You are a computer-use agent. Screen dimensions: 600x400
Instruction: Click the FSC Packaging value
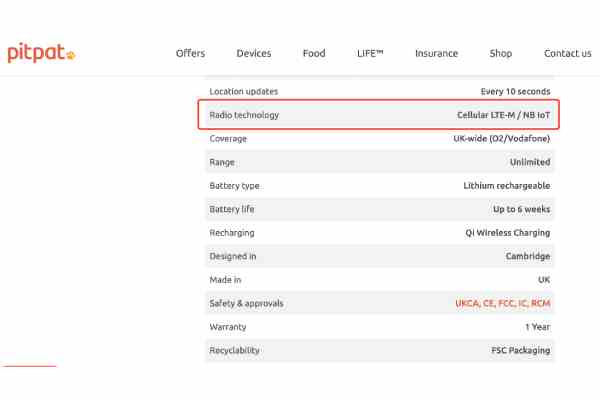(521, 351)
